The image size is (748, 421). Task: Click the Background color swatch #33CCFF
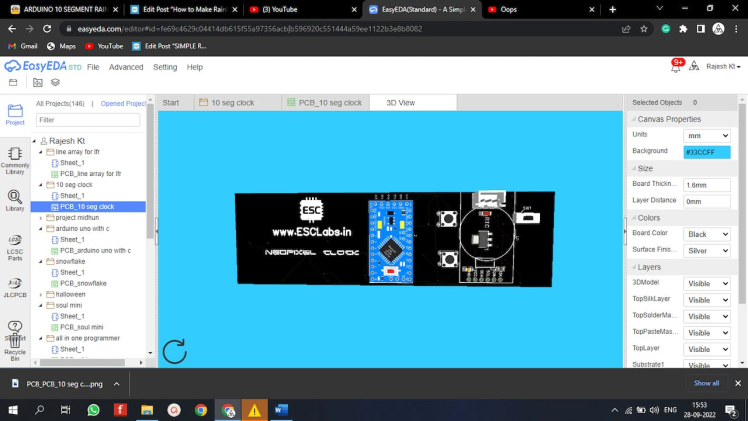(x=706, y=152)
